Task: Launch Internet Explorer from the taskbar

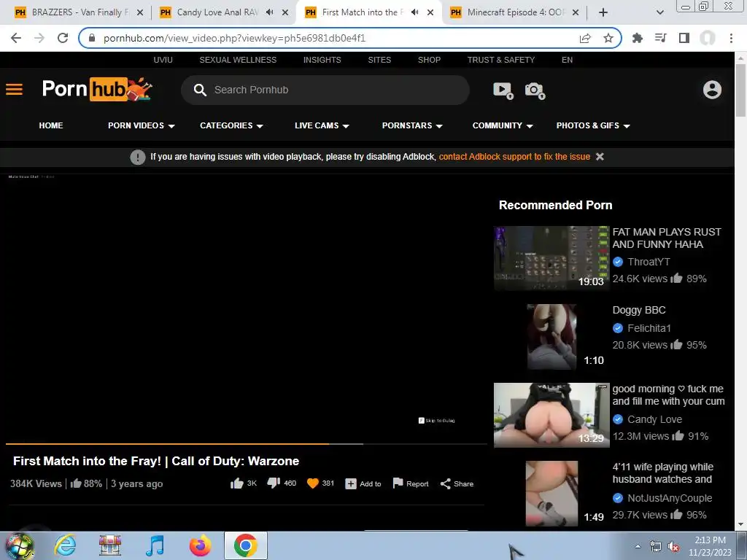Action: [x=65, y=545]
